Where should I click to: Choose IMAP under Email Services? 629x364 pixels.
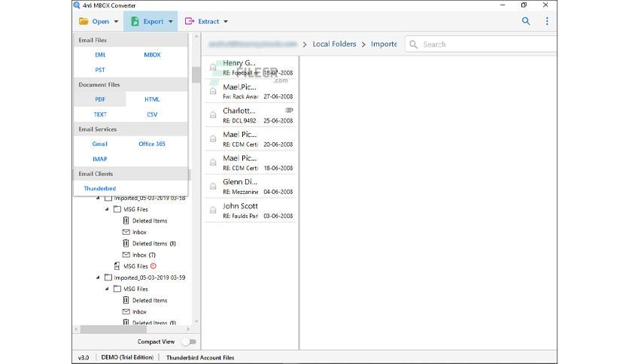100,159
